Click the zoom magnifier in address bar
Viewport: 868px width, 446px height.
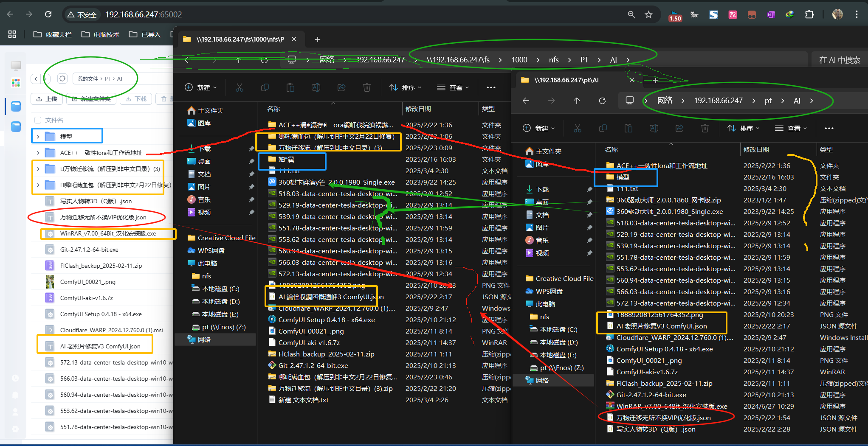[631, 14]
